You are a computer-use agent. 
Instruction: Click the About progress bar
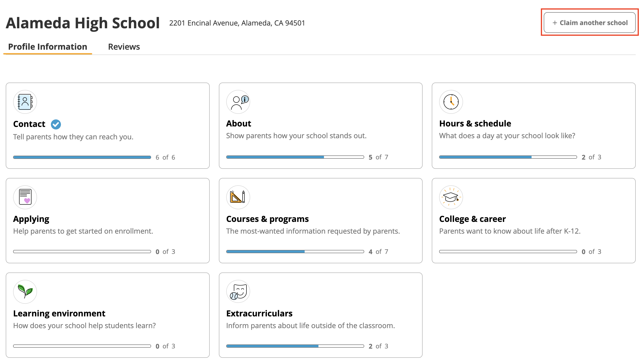295,157
